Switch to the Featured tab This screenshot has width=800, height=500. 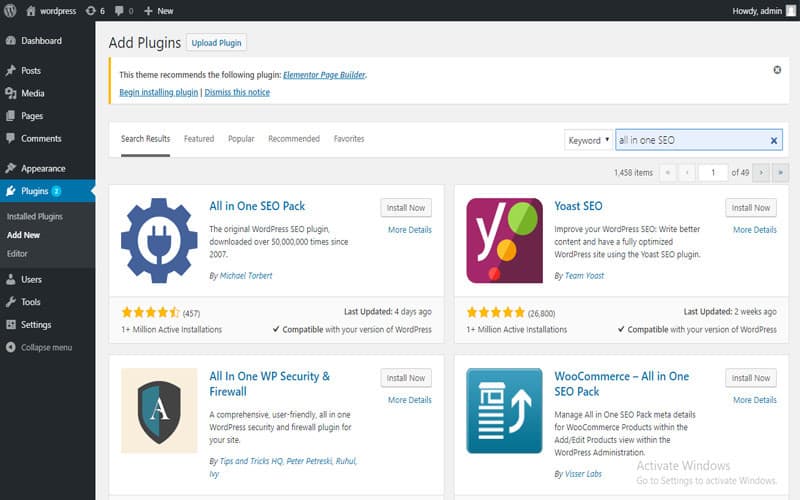click(x=199, y=139)
